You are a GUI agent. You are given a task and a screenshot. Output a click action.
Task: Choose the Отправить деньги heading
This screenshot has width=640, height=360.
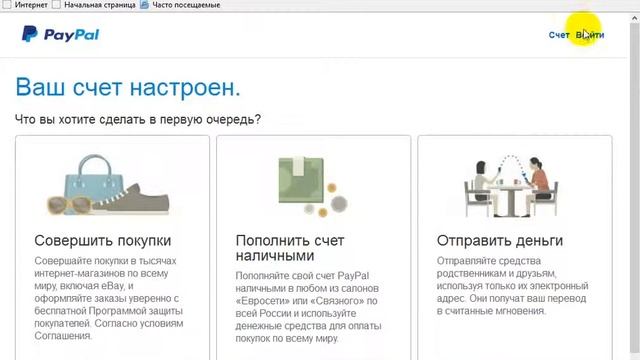click(x=500, y=240)
